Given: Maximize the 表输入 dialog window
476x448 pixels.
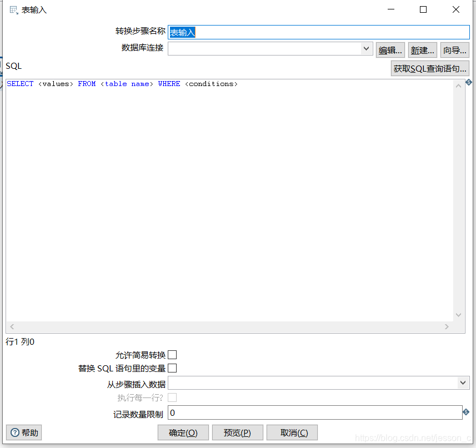Looking at the screenshot, I should [x=423, y=9].
